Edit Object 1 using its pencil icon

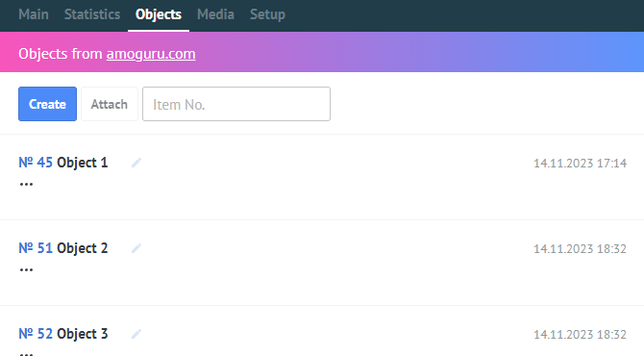tap(136, 163)
